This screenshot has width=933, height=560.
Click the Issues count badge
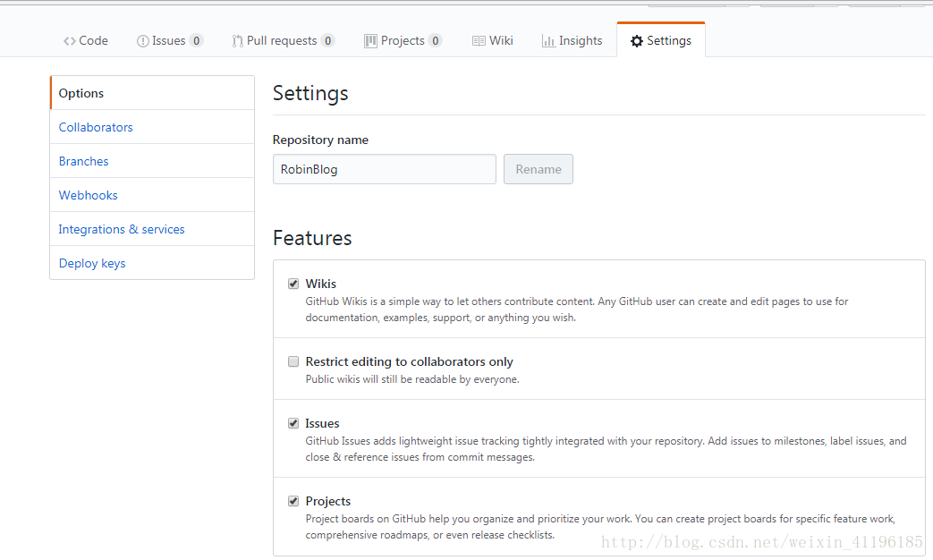coord(197,40)
